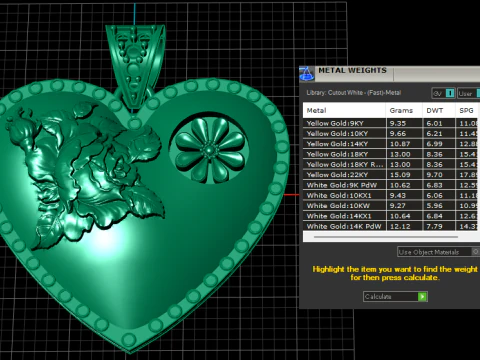Click the 12.12 grams cell

click(x=404, y=226)
